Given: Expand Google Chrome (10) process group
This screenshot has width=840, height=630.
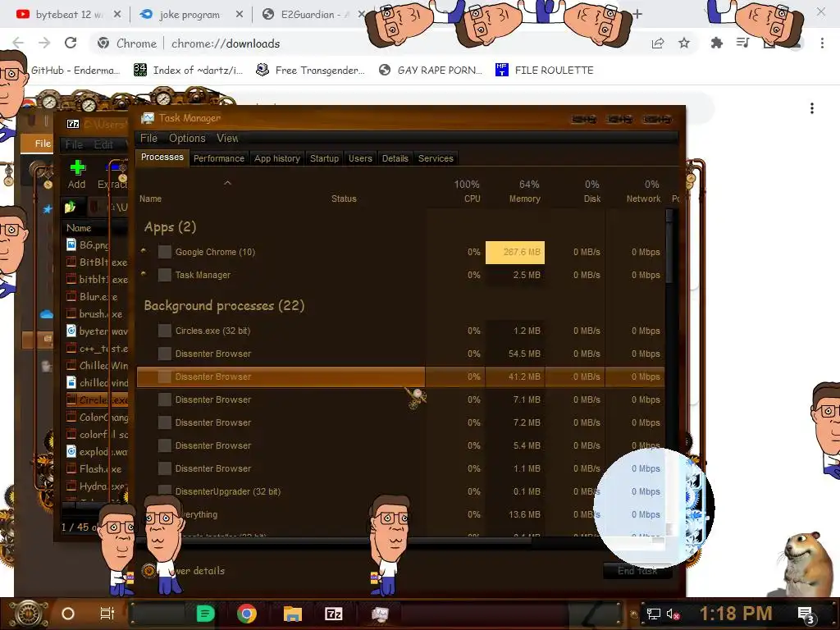Looking at the screenshot, I should click(144, 250).
